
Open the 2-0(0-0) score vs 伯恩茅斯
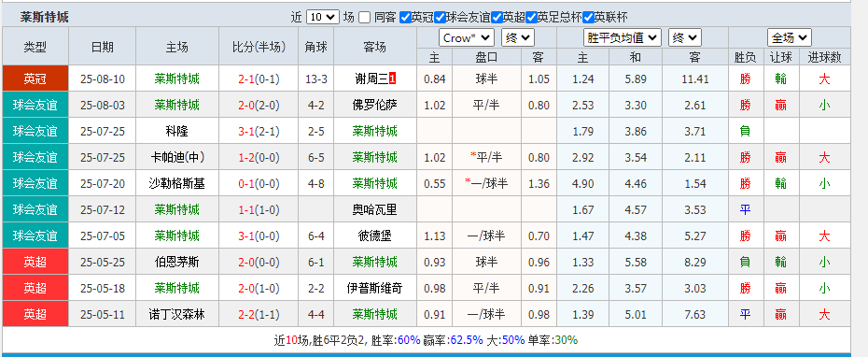tap(259, 263)
